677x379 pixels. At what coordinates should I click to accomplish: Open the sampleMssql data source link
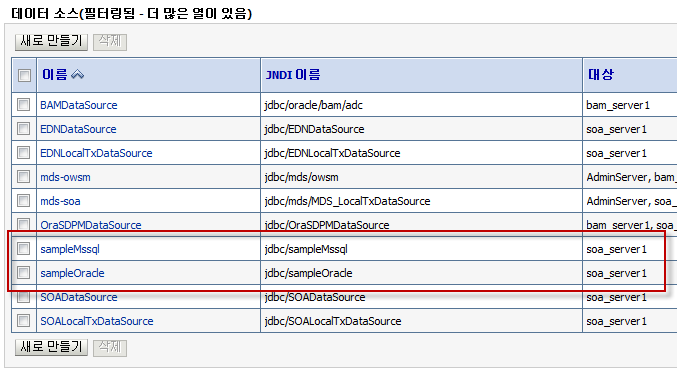point(70,249)
